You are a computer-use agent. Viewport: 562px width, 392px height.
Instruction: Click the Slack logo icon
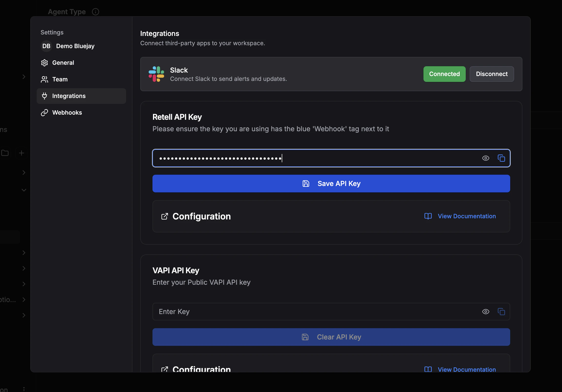click(156, 74)
